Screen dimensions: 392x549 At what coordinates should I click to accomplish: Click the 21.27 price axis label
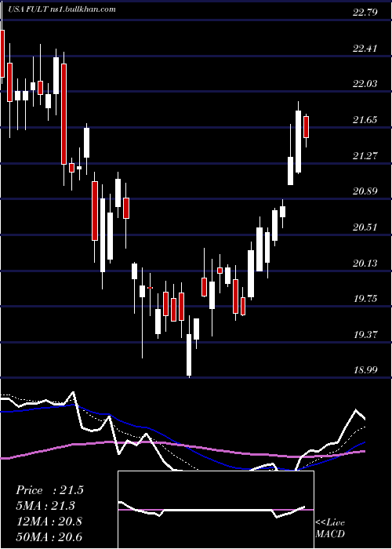coord(365,156)
